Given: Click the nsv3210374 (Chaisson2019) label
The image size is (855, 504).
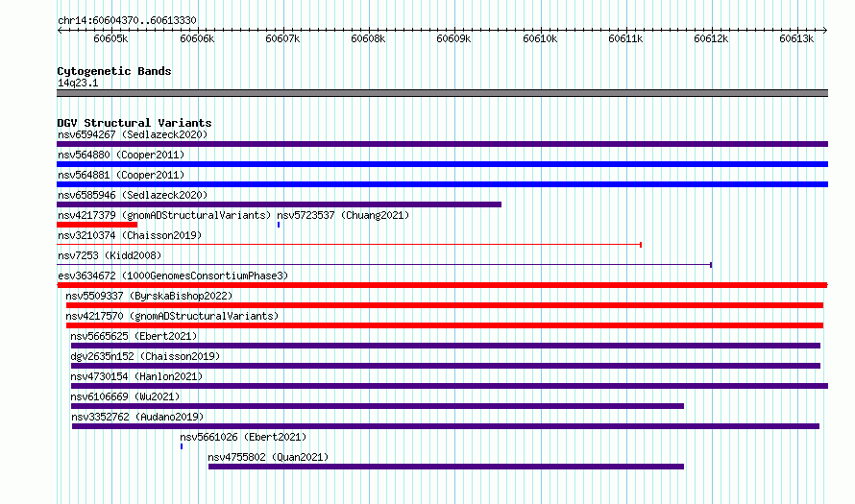Looking at the screenshot, I should tap(130, 235).
